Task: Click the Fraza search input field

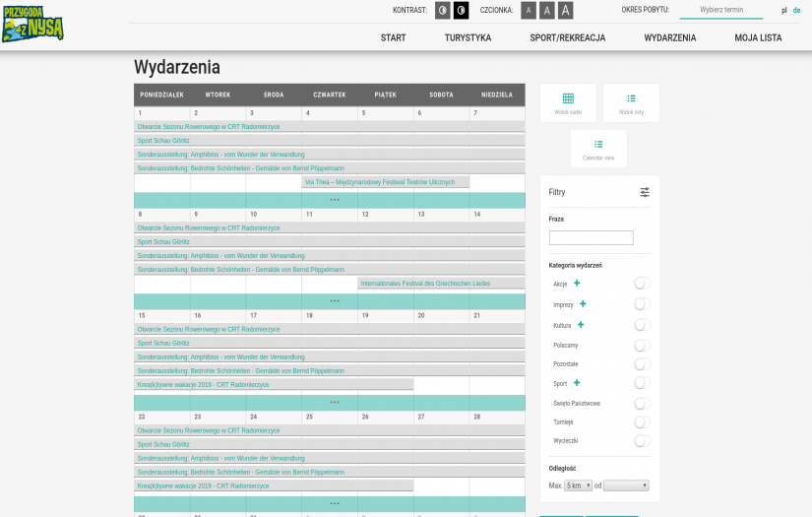Action: click(x=591, y=237)
